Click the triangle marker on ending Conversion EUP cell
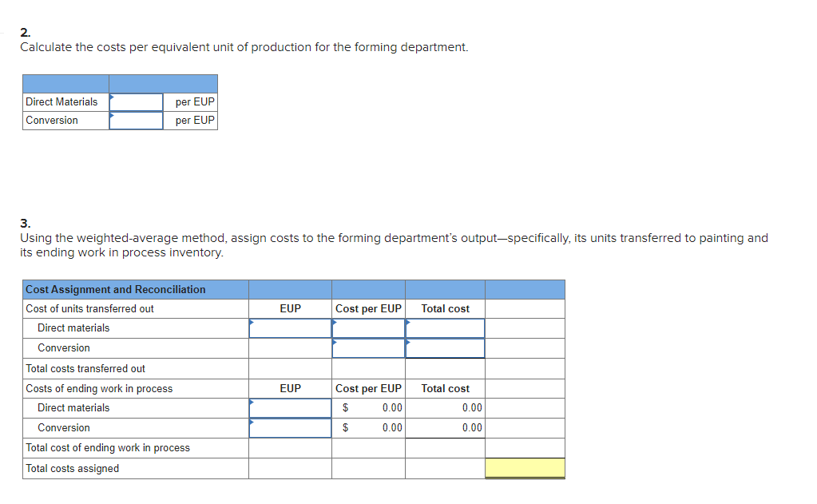Viewport: 817px width, 504px height. (x=252, y=421)
